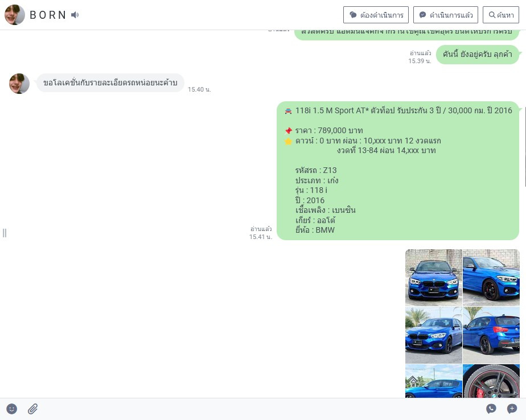
Task: Open BMW photo showing front-side with red wheels
Action: coord(491,277)
